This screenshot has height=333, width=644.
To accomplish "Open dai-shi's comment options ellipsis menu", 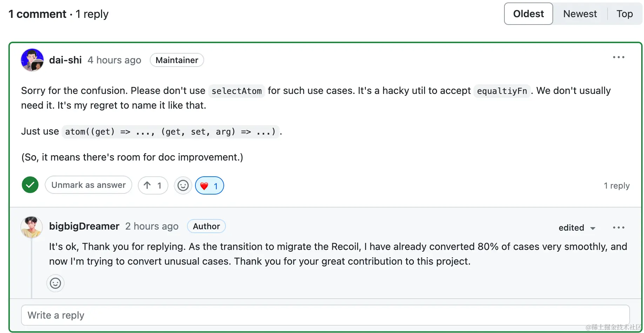I will [618, 57].
